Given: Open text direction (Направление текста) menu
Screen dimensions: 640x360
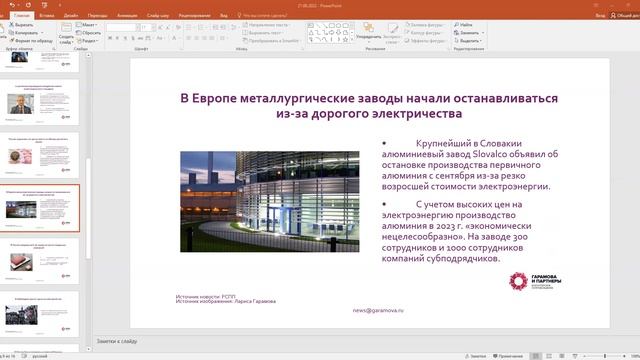Looking at the screenshot, I should [267, 25].
